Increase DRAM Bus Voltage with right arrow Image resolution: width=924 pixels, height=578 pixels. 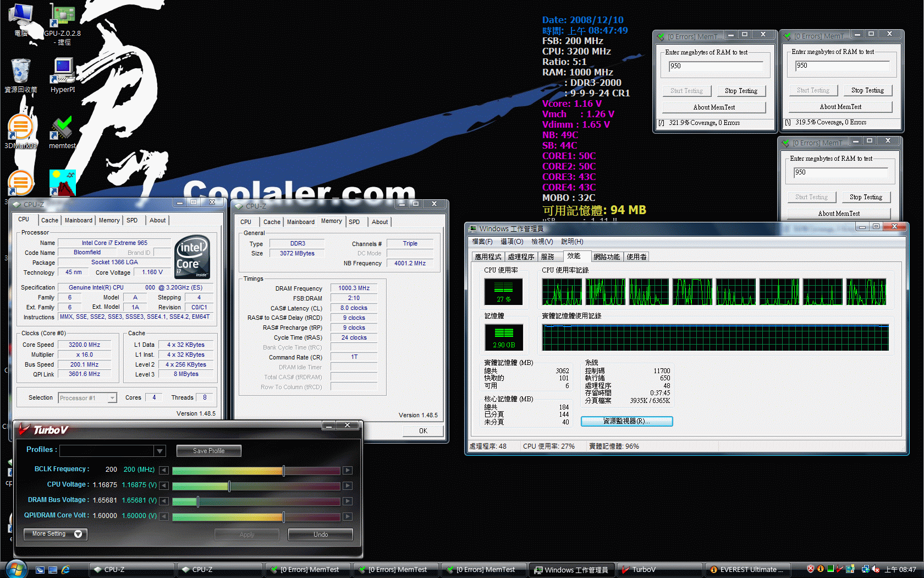[347, 501]
